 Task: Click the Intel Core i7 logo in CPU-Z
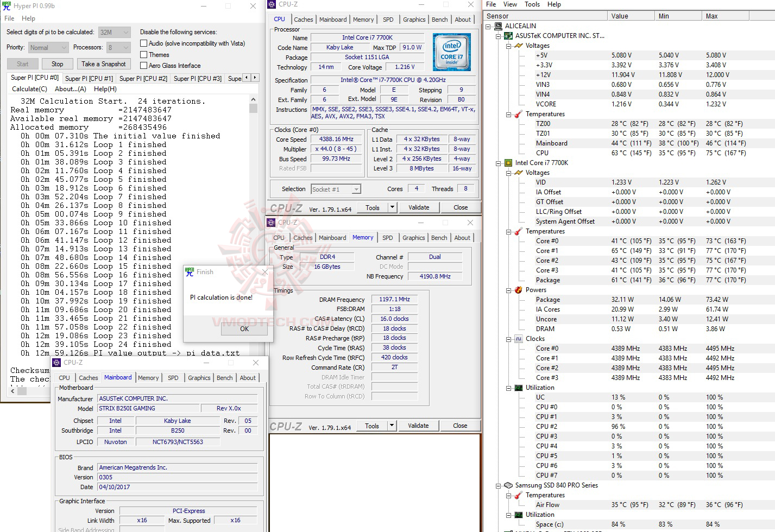tap(452, 53)
